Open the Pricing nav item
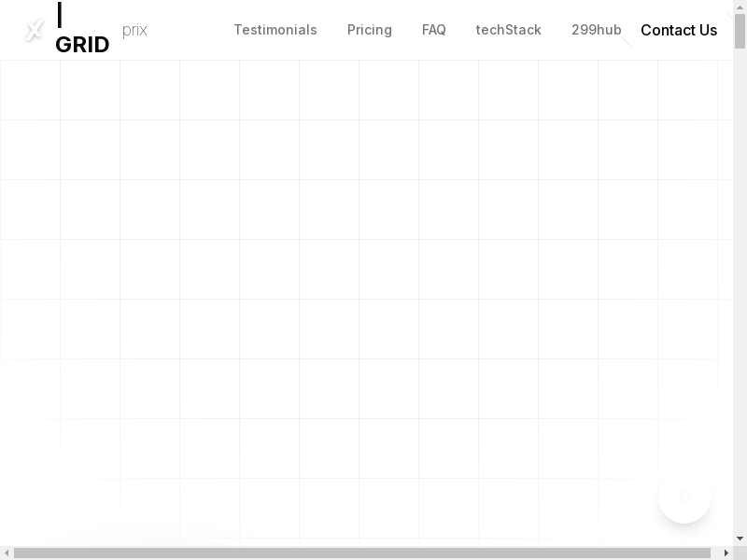The height and width of the screenshot is (560, 747). tap(370, 30)
